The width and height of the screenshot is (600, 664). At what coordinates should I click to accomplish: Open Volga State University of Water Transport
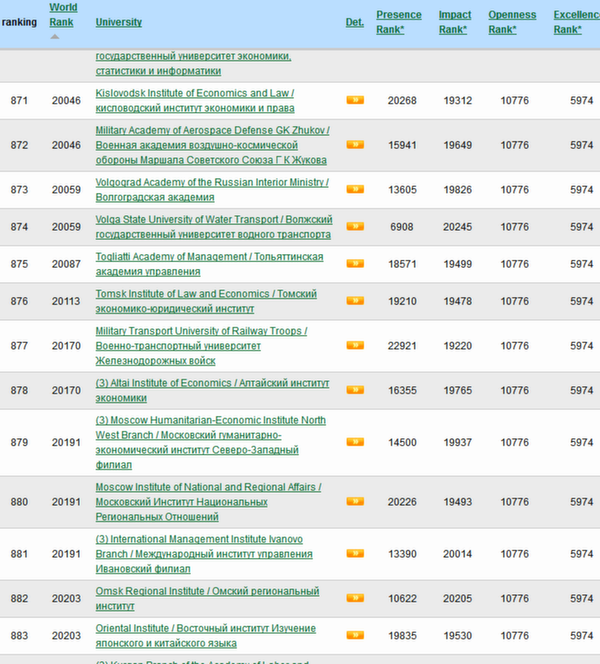(x=214, y=227)
